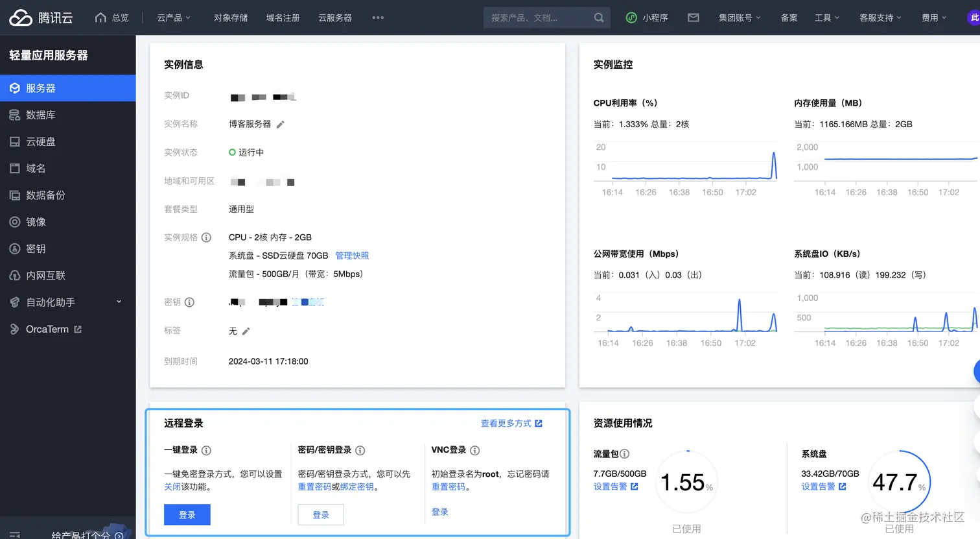Click the 给产品打个分 feedback entry

click(87, 534)
